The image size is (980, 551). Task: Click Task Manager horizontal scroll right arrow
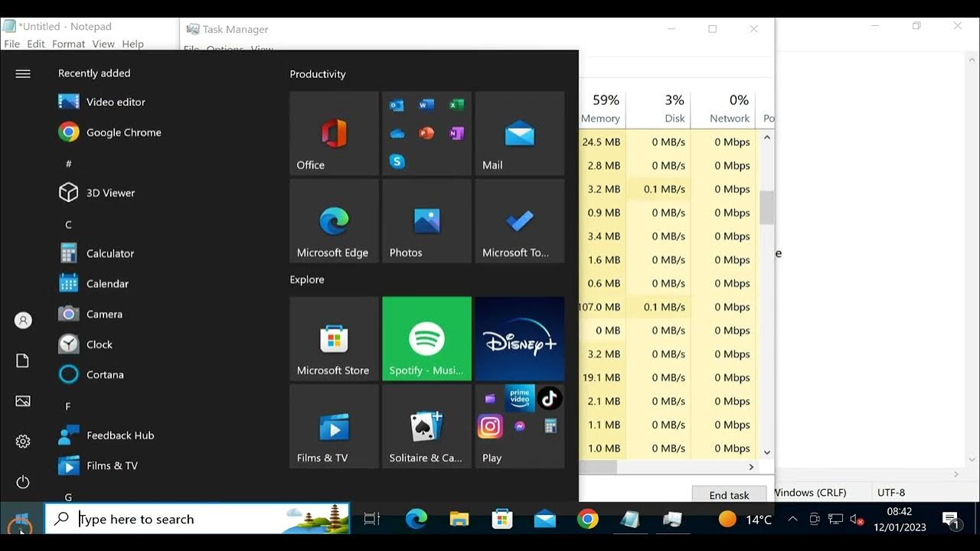(751, 467)
